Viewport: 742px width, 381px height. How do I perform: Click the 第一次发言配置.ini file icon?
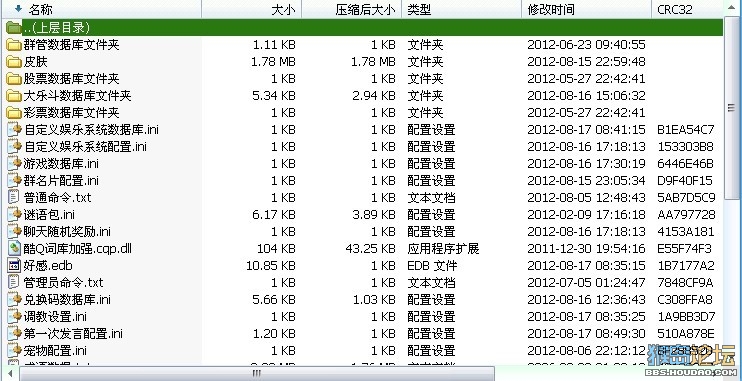click(x=15, y=334)
